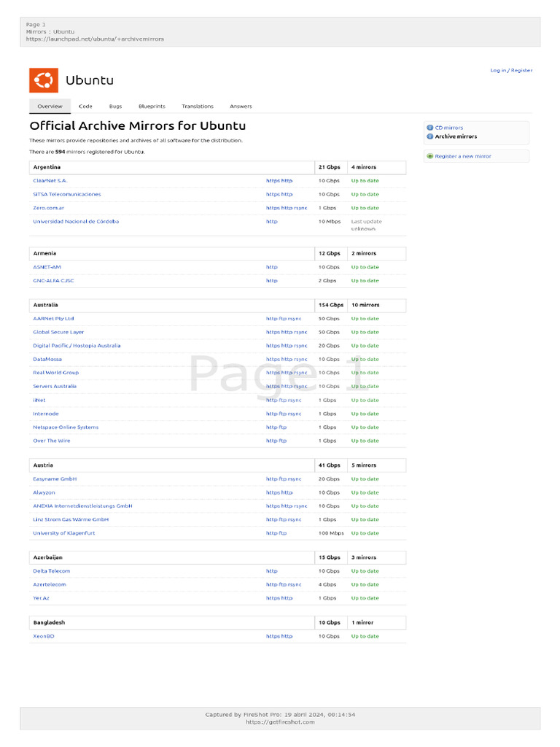Click the Log in / Register link
The height and width of the screenshot is (747, 560).
(x=511, y=70)
